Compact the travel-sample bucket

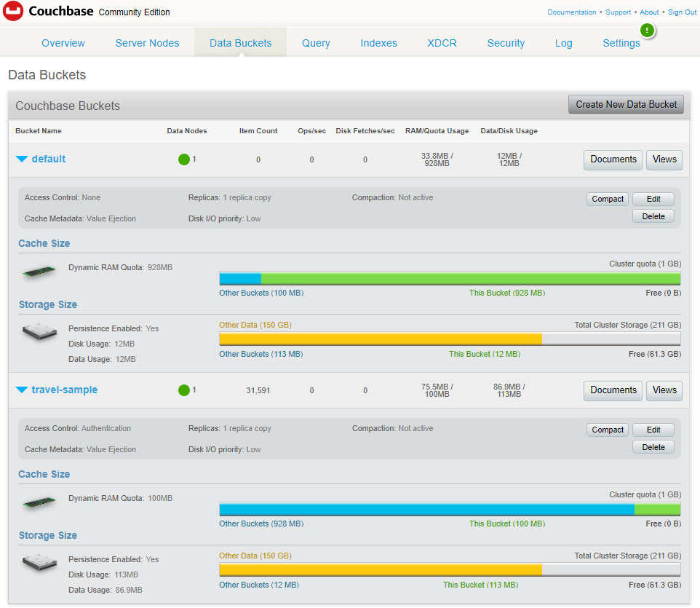(x=608, y=430)
